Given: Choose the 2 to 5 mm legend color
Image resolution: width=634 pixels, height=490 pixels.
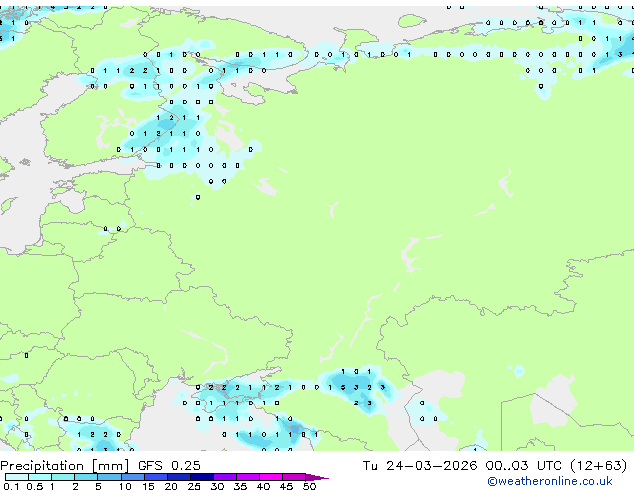Looking at the screenshot, I should pyautogui.click(x=86, y=477).
